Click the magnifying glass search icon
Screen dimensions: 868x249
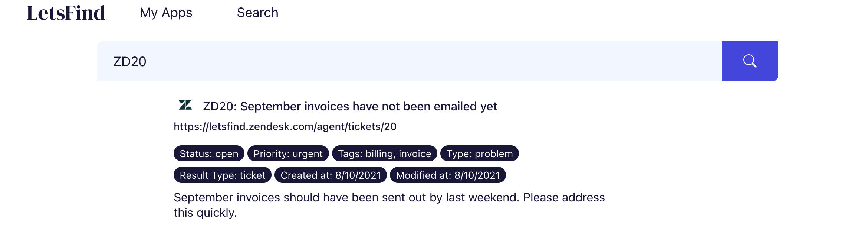(750, 61)
